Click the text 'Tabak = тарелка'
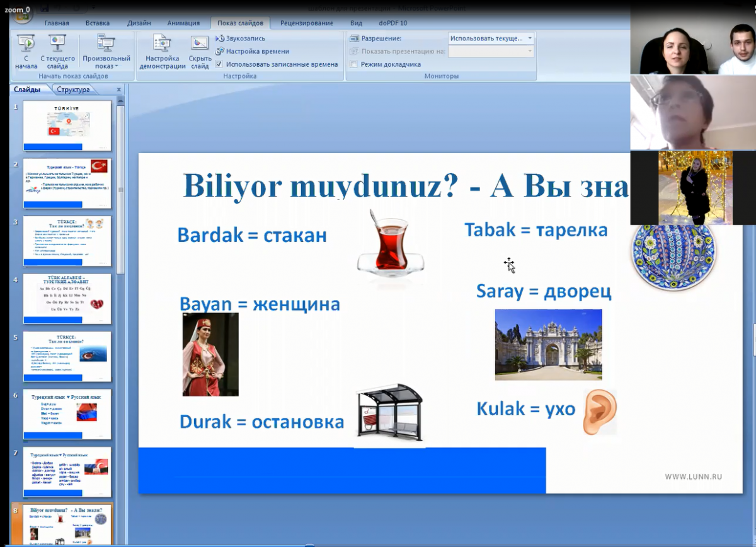The width and height of the screenshot is (756, 547). coord(536,230)
